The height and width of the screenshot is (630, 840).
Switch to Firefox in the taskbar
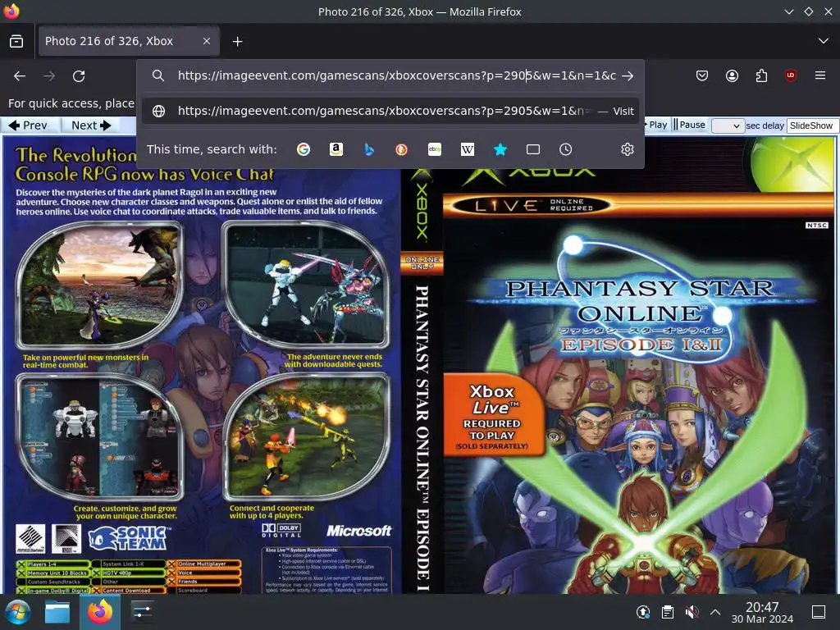coord(99,612)
